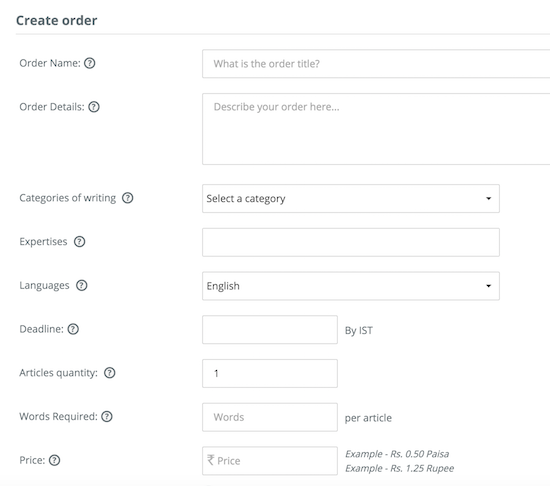Screen dimensions: 550x486
Task: View Languages help icon info
Action: coord(81,285)
